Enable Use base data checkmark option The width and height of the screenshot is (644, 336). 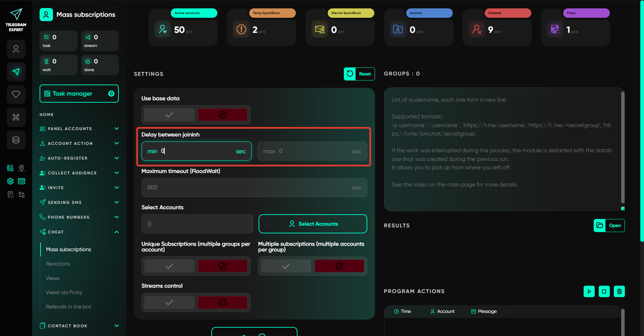click(x=169, y=115)
